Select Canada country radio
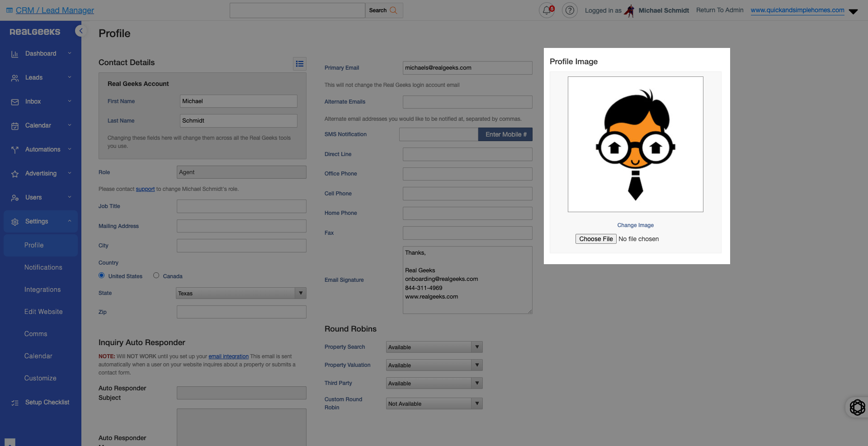This screenshot has height=446, width=868. pyautogui.click(x=156, y=275)
